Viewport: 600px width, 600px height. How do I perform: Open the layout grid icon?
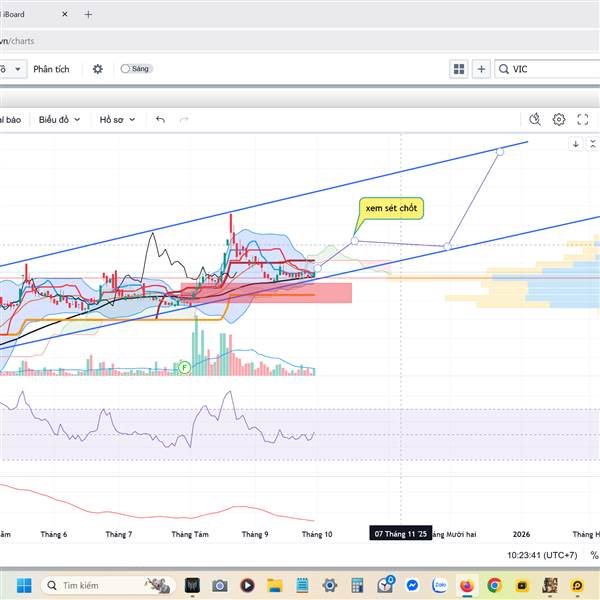tap(459, 69)
